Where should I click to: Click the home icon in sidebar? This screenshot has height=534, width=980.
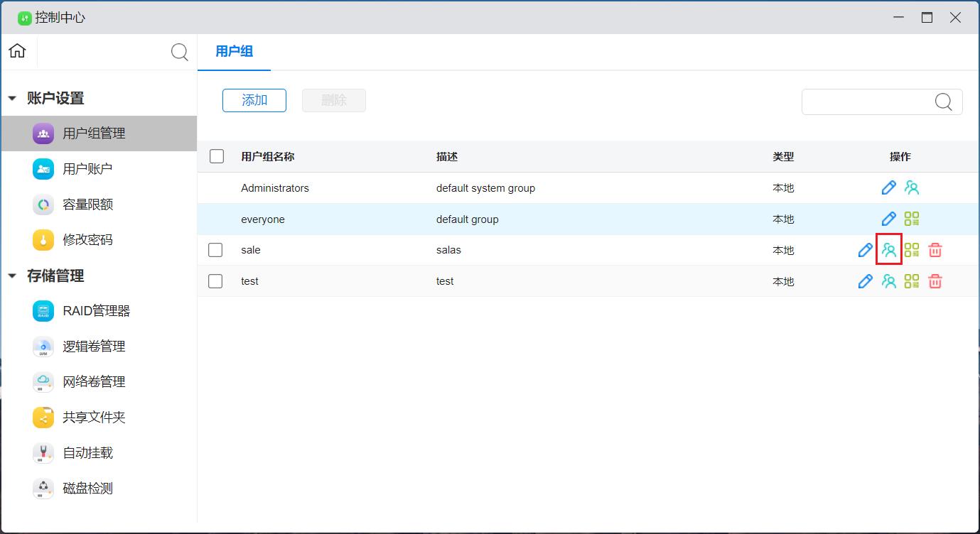click(18, 51)
